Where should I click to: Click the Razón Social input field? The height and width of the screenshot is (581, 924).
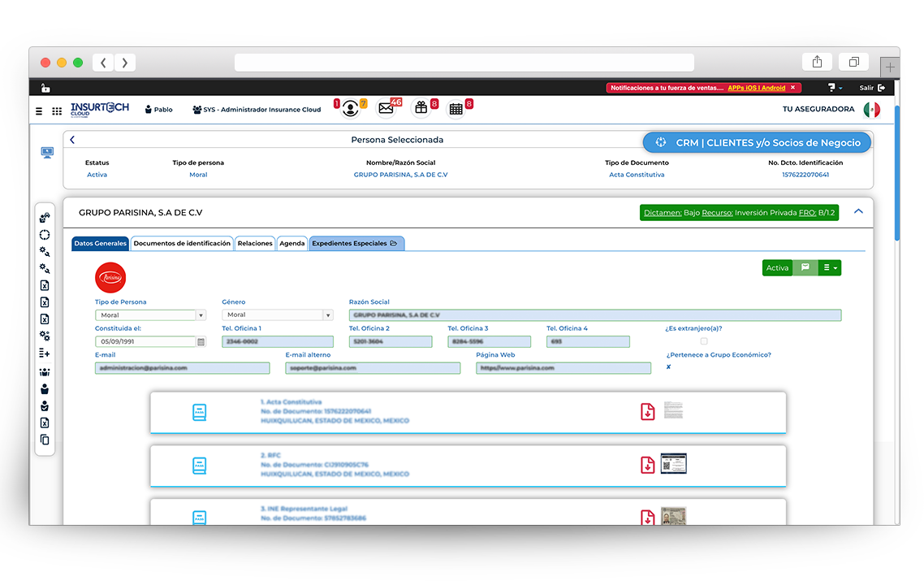pos(595,315)
